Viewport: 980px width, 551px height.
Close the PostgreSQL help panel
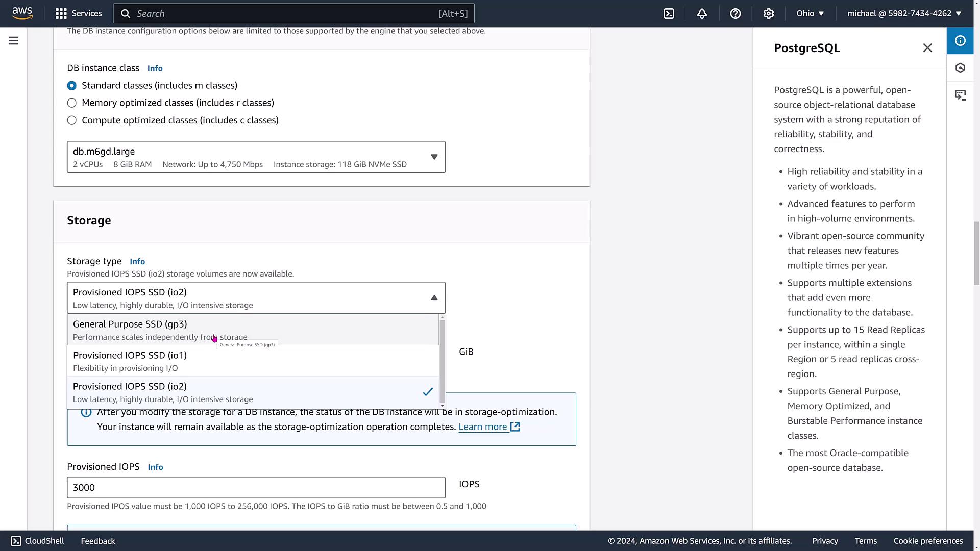point(927,48)
